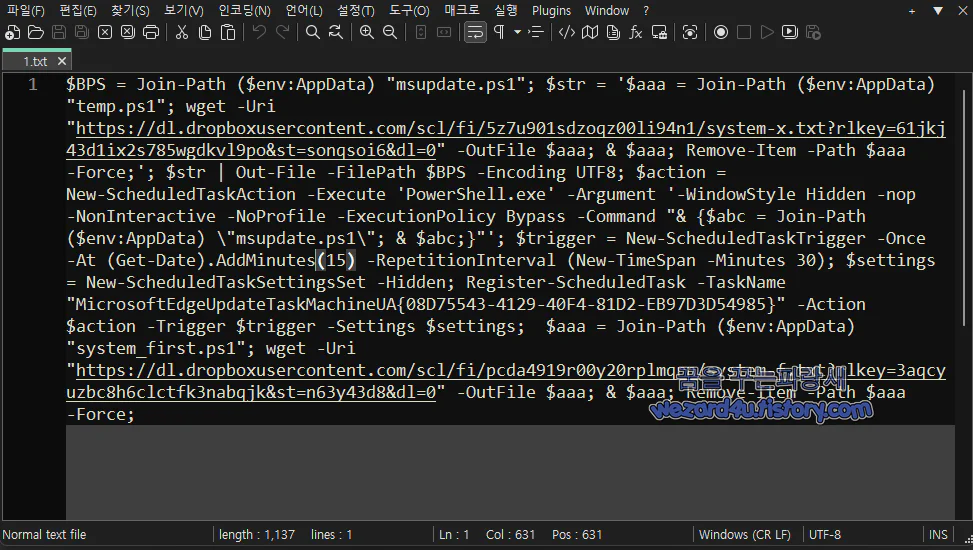Image resolution: width=973 pixels, height=550 pixels.
Task: Click the Close All documents icon
Action: coord(128,32)
